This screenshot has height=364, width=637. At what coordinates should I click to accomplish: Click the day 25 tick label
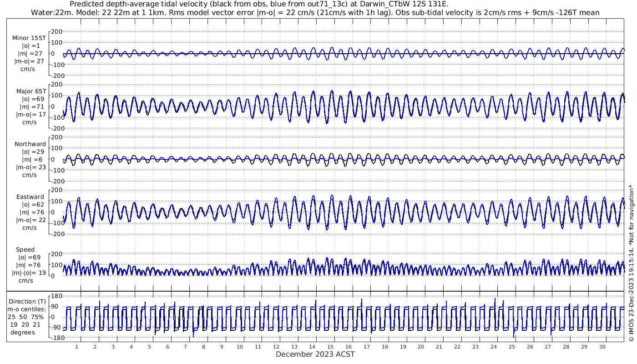511,347
